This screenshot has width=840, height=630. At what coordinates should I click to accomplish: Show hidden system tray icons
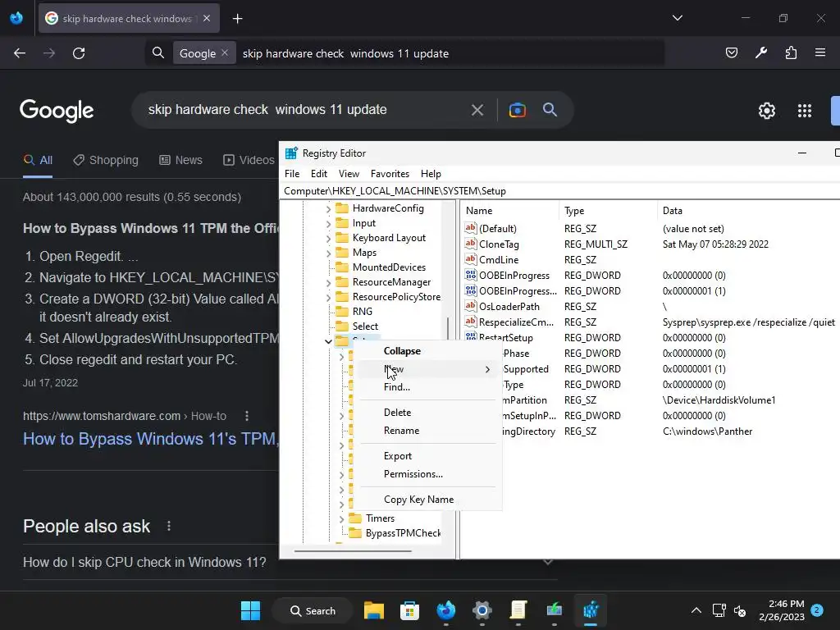pos(696,610)
